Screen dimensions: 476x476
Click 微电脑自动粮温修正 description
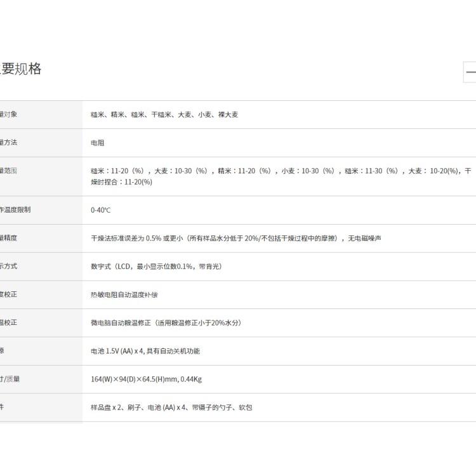[166, 322]
